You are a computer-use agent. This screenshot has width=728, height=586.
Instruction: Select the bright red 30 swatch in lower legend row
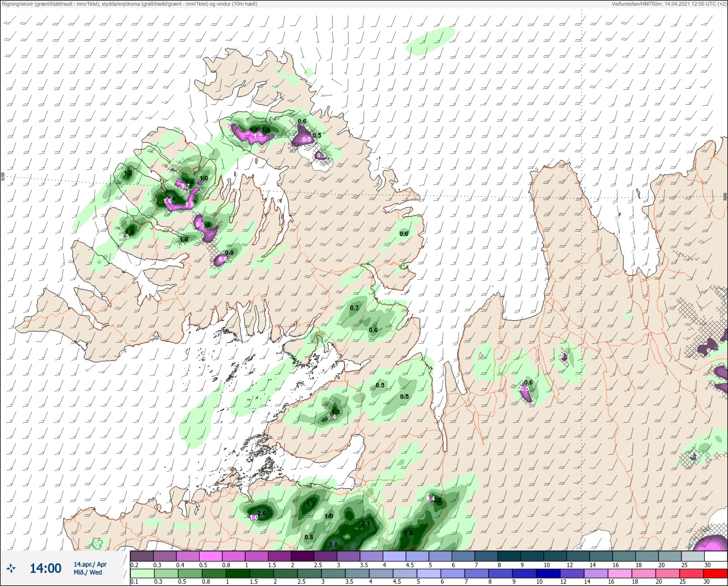coord(715,573)
